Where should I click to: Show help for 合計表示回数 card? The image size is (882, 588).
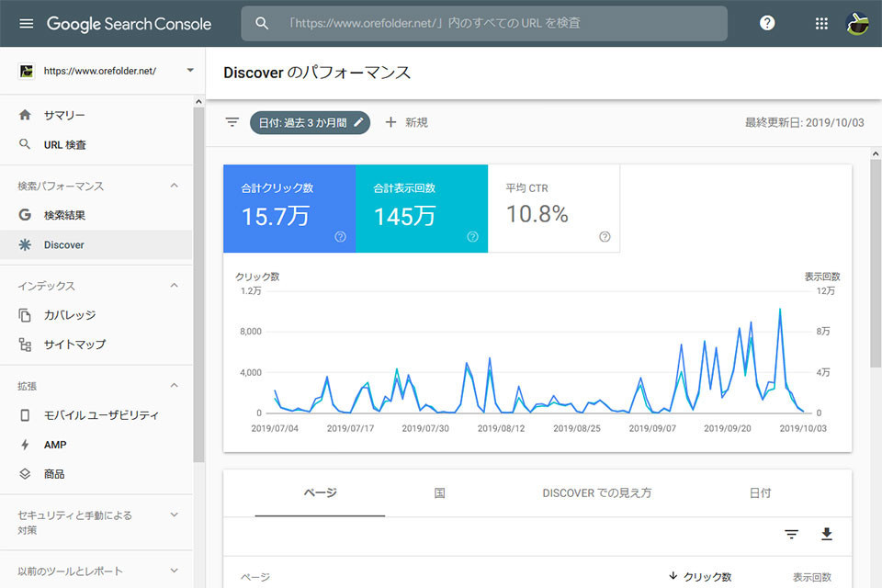[x=472, y=236]
